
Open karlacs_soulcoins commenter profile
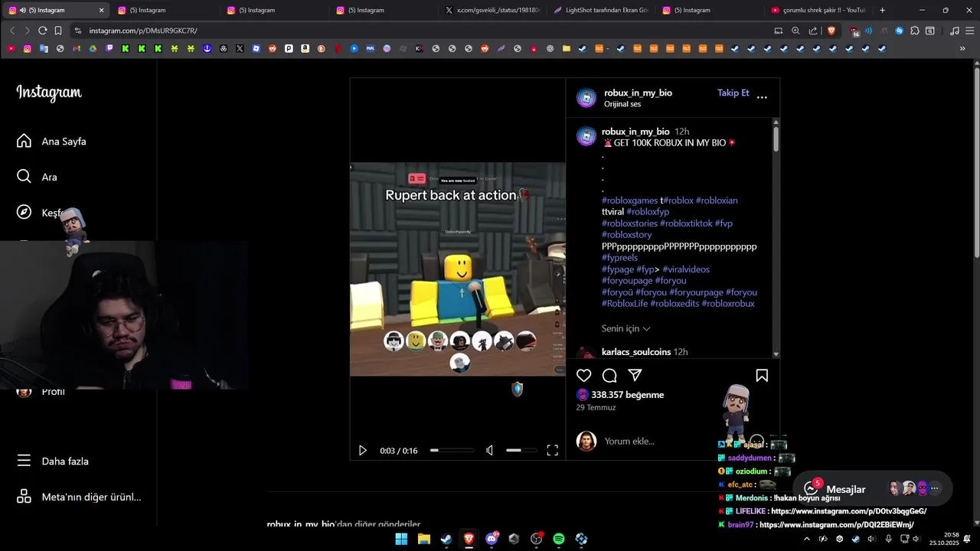[x=636, y=352]
